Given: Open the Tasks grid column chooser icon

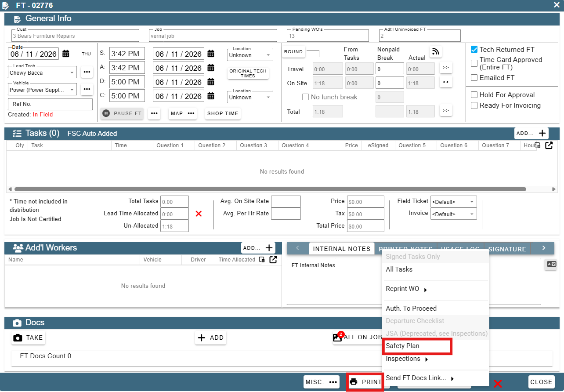Looking at the screenshot, I should [538, 145].
